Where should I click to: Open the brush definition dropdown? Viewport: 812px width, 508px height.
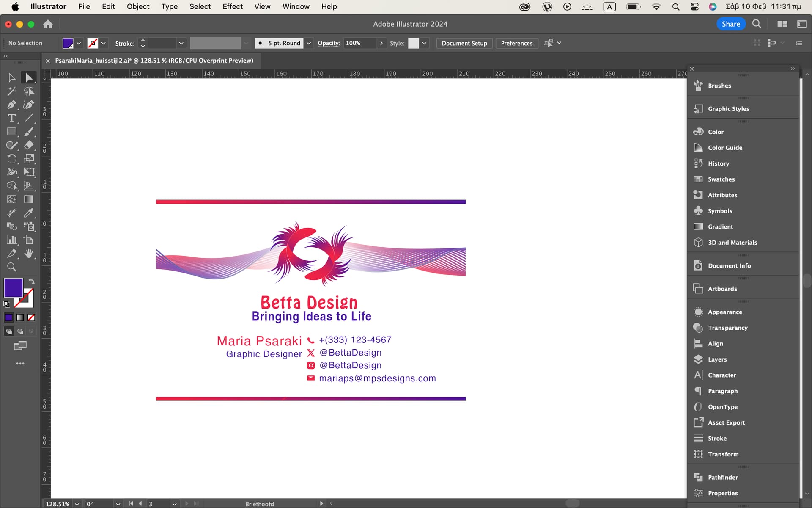point(309,43)
